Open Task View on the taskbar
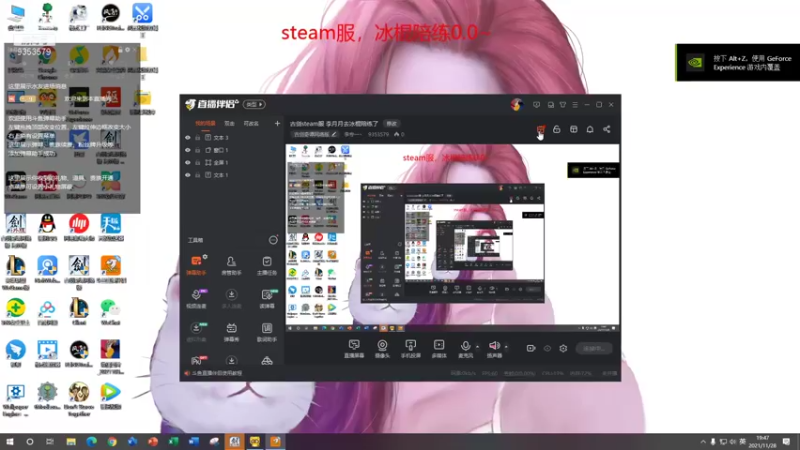The height and width of the screenshot is (450, 800). pyautogui.click(x=49, y=442)
